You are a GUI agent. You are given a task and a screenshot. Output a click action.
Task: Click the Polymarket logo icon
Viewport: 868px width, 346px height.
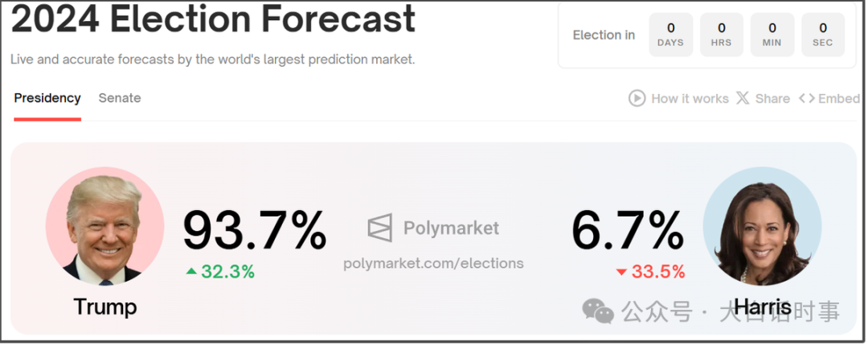(x=379, y=228)
